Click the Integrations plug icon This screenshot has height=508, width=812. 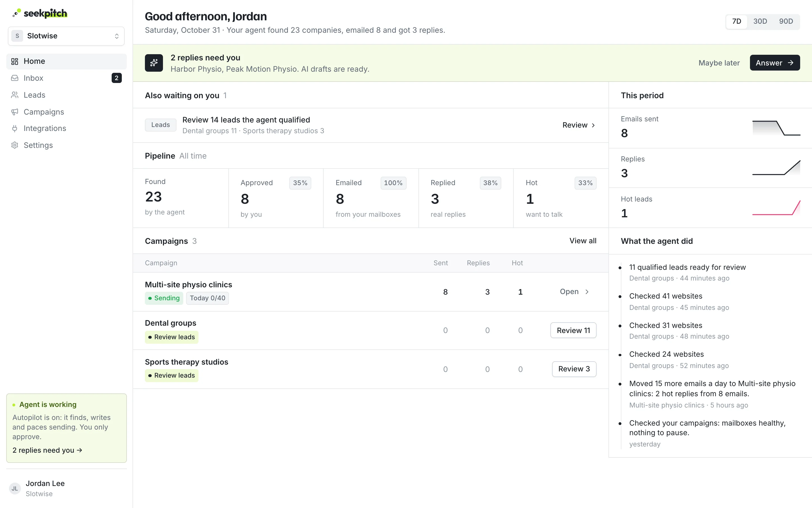(14, 128)
